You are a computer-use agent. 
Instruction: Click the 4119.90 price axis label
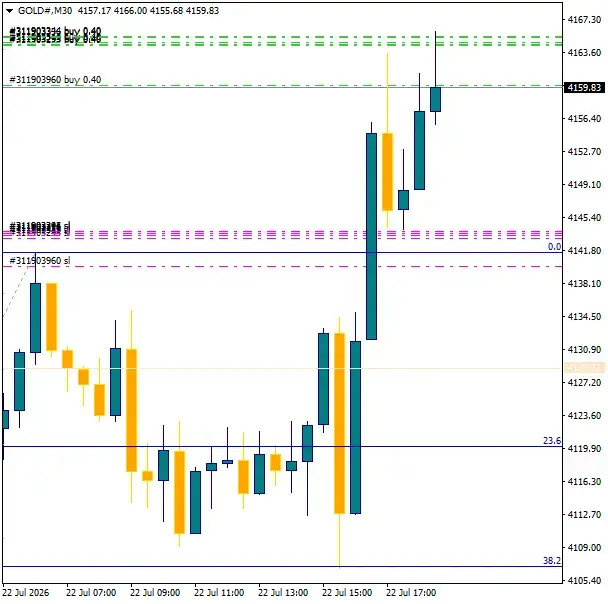coord(584,449)
